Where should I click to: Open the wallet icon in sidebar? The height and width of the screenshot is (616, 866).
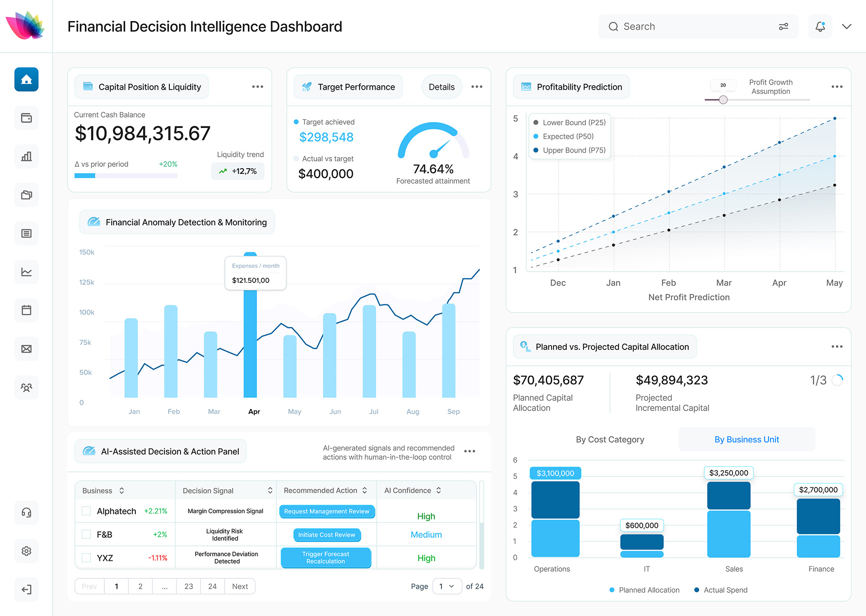(26, 118)
